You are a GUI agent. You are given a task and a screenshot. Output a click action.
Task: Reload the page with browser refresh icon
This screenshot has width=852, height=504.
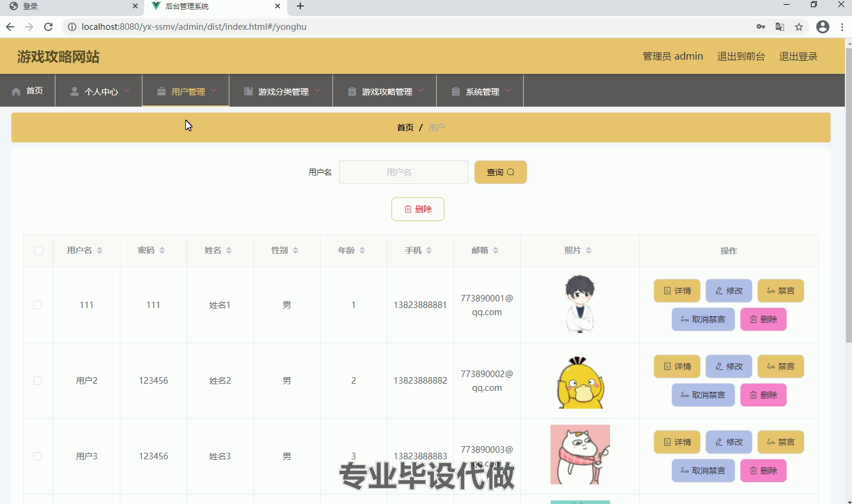(48, 27)
